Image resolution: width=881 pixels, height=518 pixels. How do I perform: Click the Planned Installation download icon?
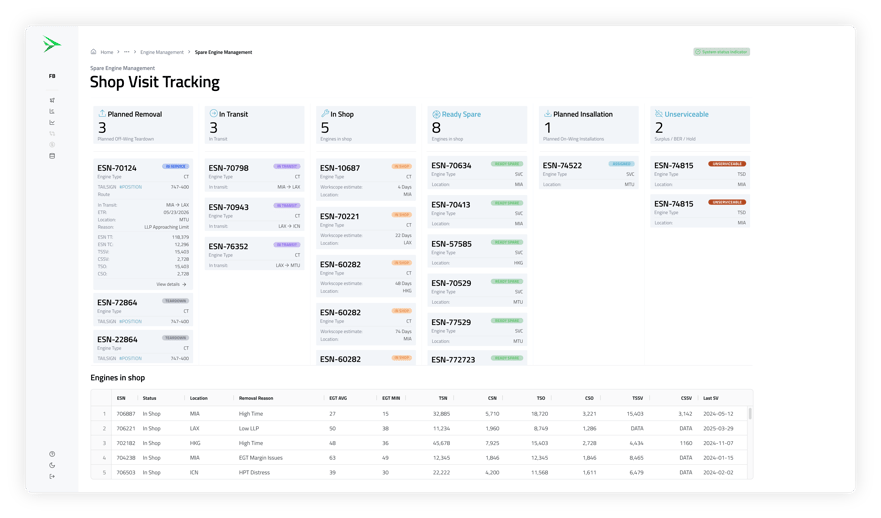[x=547, y=113]
